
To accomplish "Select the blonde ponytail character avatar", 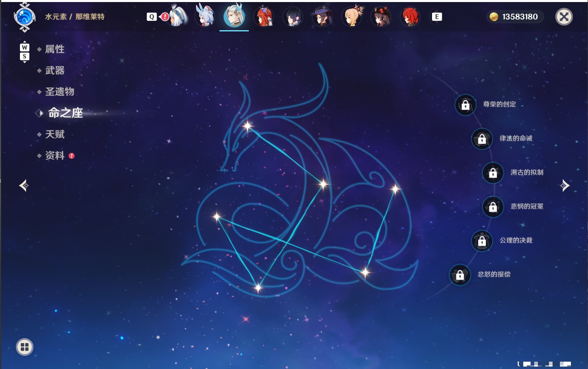I will (351, 17).
